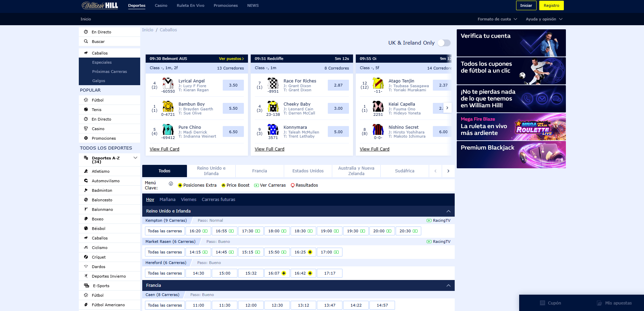Expand Formato de cuota dropdown
This screenshot has height=311, width=644.
(x=497, y=19)
